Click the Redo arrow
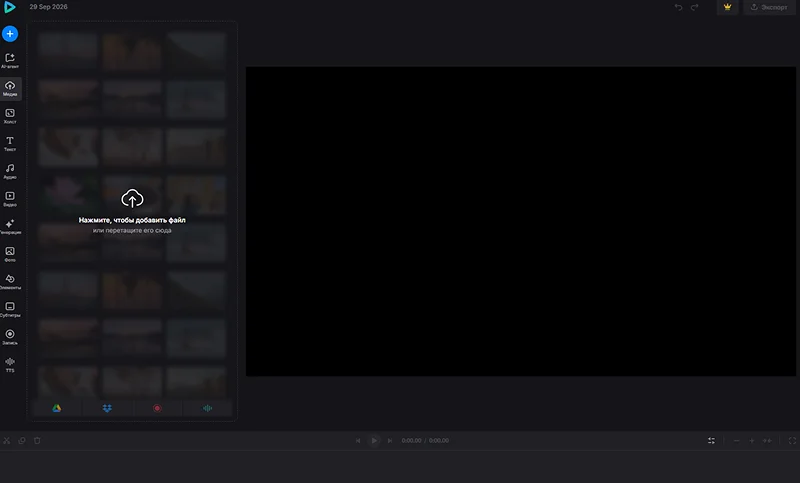The width and height of the screenshot is (800, 483). click(694, 7)
